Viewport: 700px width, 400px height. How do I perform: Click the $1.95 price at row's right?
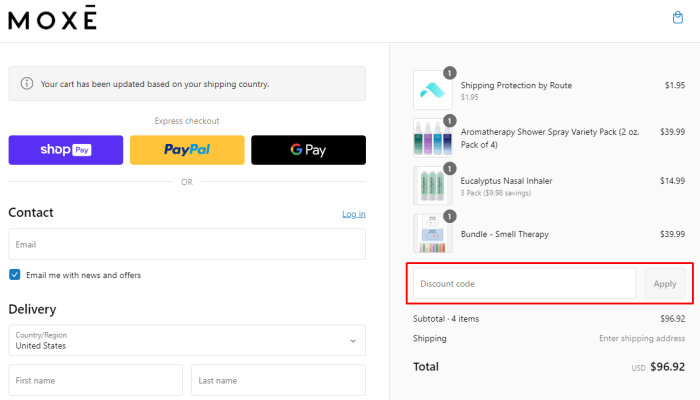(x=675, y=85)
